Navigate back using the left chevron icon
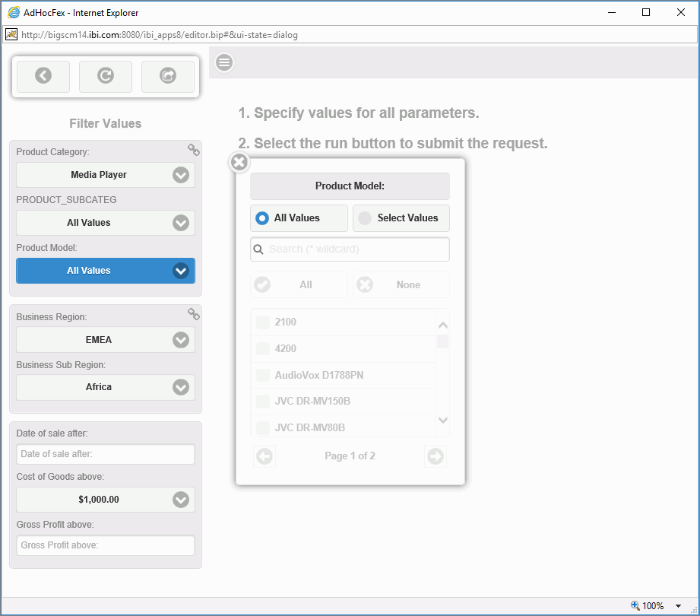Screen dimensions: 700x616 point(43,76)
